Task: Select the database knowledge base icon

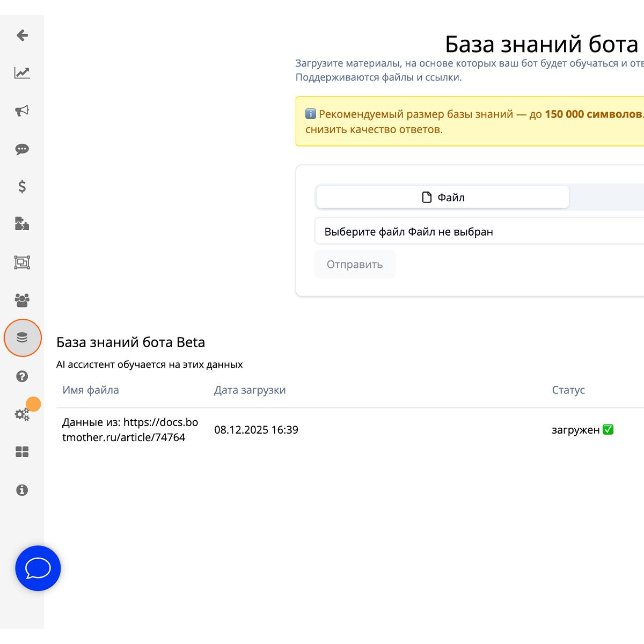Action: coord(22,338)
